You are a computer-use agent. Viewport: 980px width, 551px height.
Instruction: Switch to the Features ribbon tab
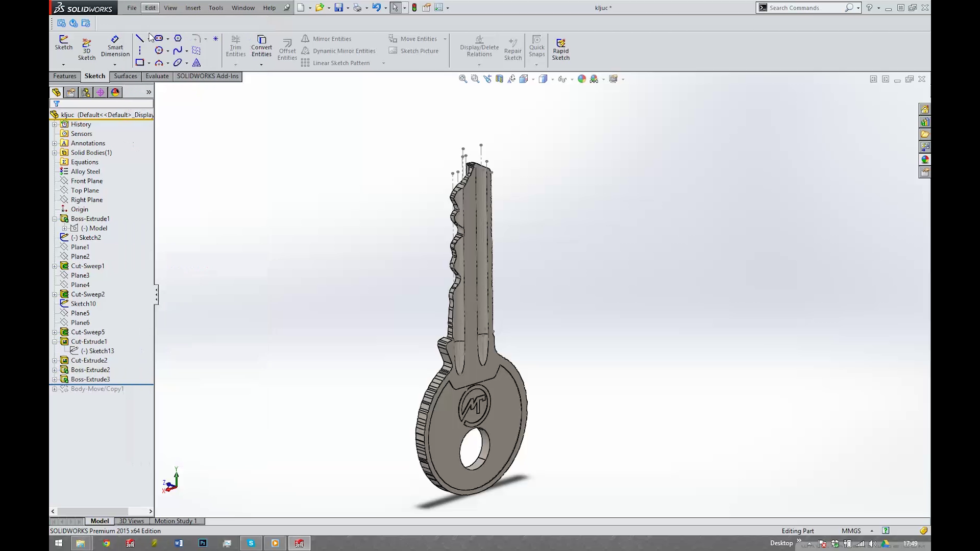click(64, 76)
